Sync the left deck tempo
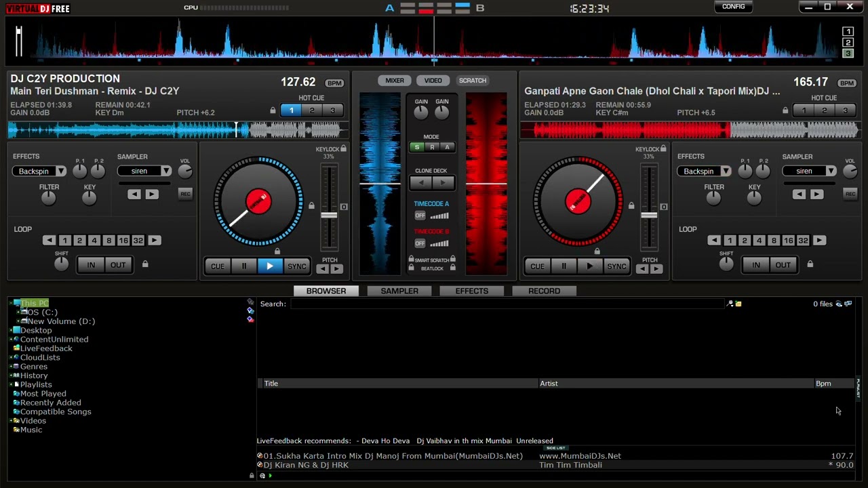 coord(297,266)
